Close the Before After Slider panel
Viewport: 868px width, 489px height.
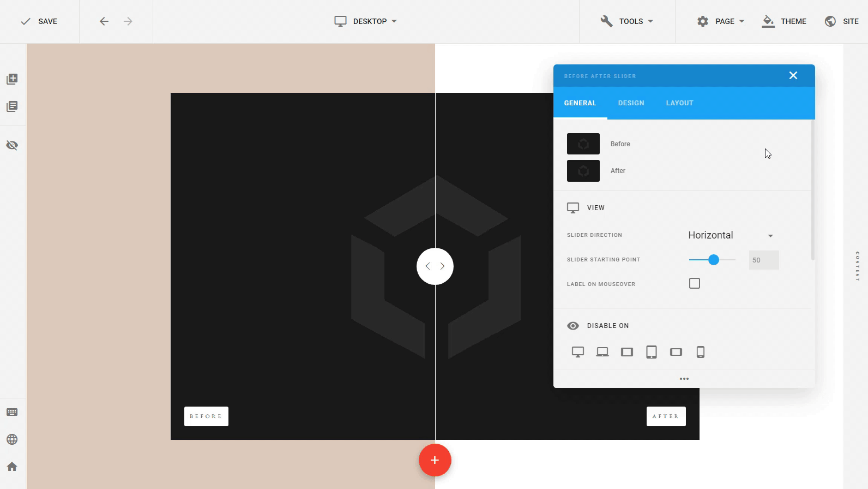click(x=793, y=75)
